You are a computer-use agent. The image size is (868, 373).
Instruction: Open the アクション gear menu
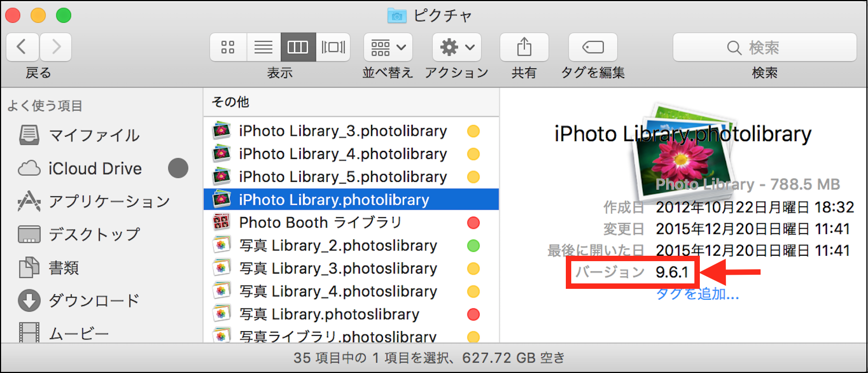[457, 47]
